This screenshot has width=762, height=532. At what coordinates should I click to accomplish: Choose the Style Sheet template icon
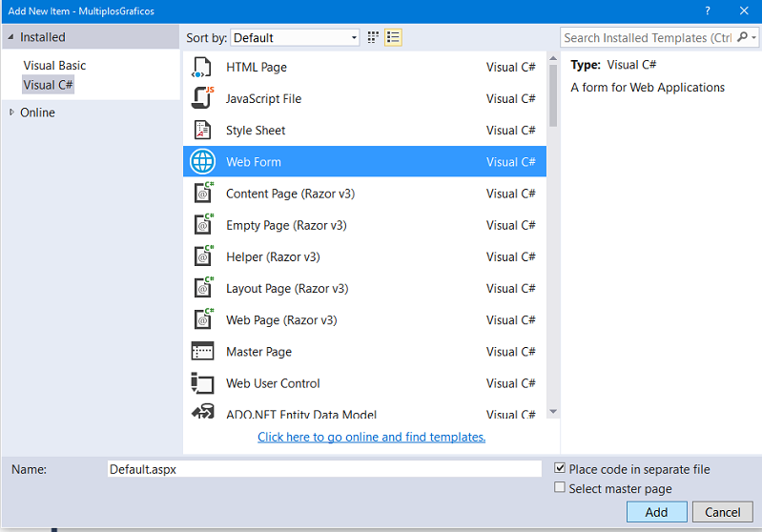202,131
